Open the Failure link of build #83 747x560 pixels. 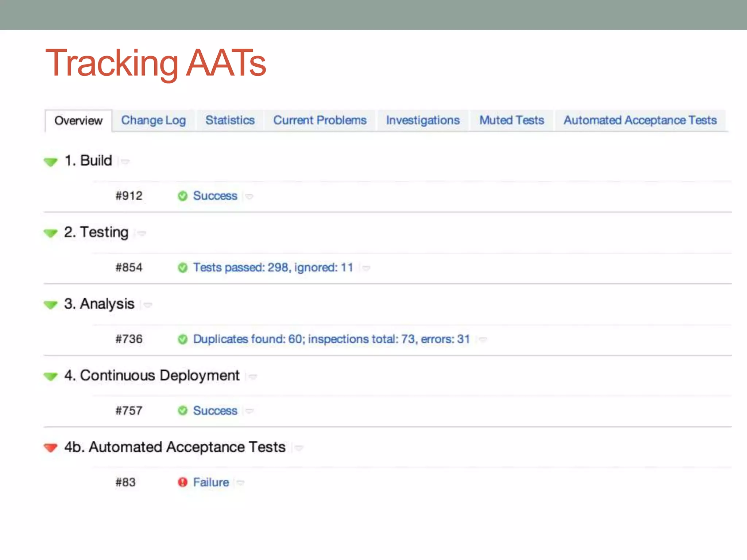[x=211, y=482]
